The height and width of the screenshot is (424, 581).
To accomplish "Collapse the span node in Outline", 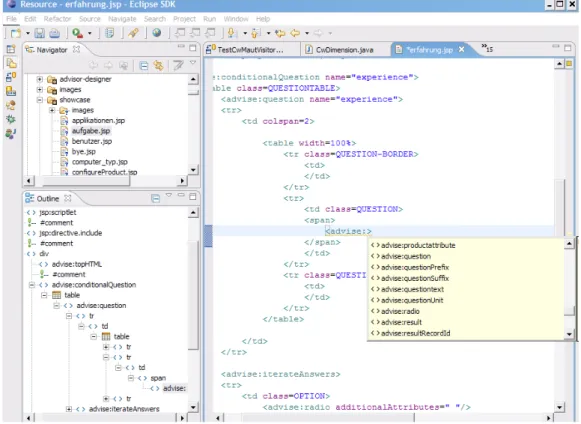I will (131, 378).
